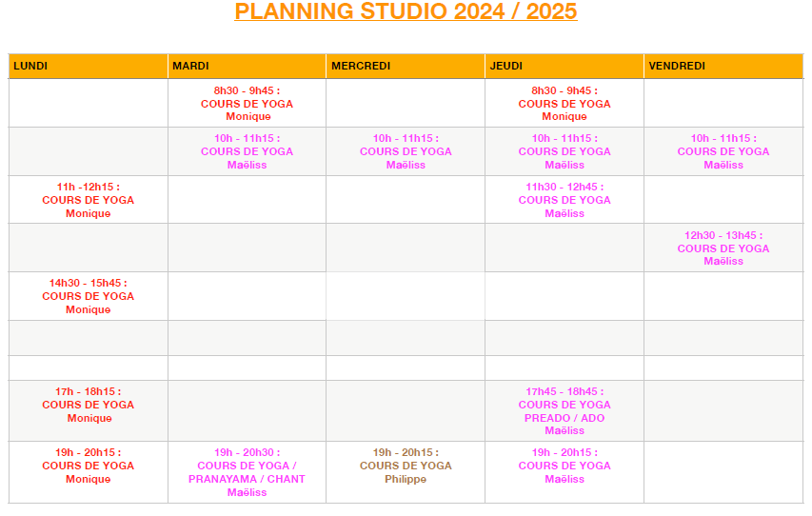Select Tuesday PRANAYAMA / CHANT evening class
The image size is (812, 516).
pyautogui.click(x=247, y=472)
